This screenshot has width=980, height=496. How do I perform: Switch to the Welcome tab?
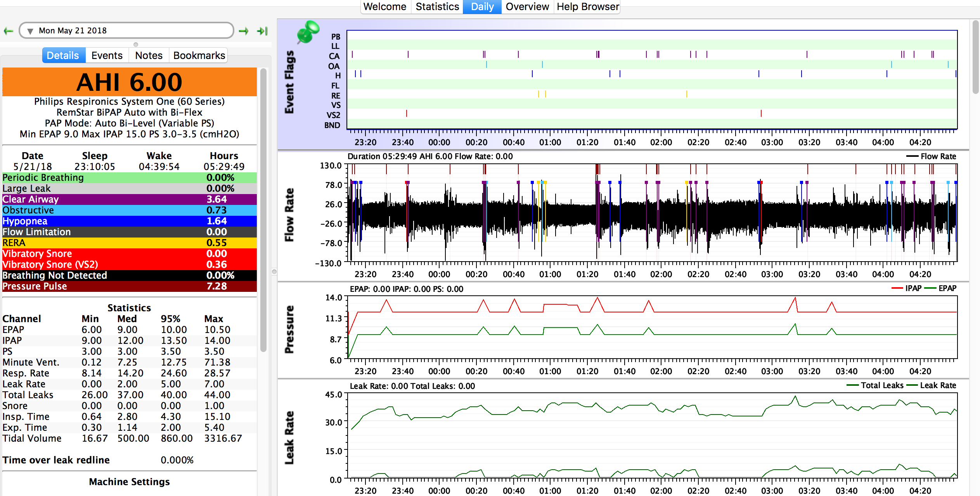[x=384, y=7]
